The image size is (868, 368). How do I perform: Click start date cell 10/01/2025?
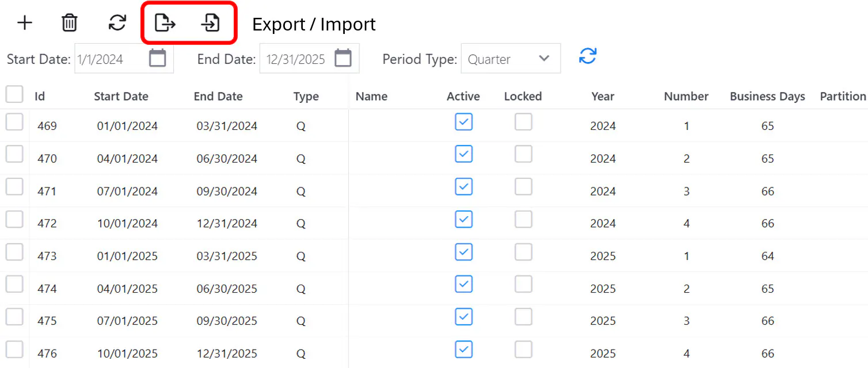pyautogui.click(x=127, y=354)
